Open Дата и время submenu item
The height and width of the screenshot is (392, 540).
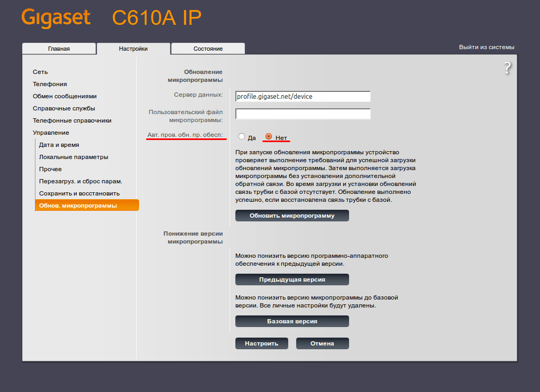point(59,145)
